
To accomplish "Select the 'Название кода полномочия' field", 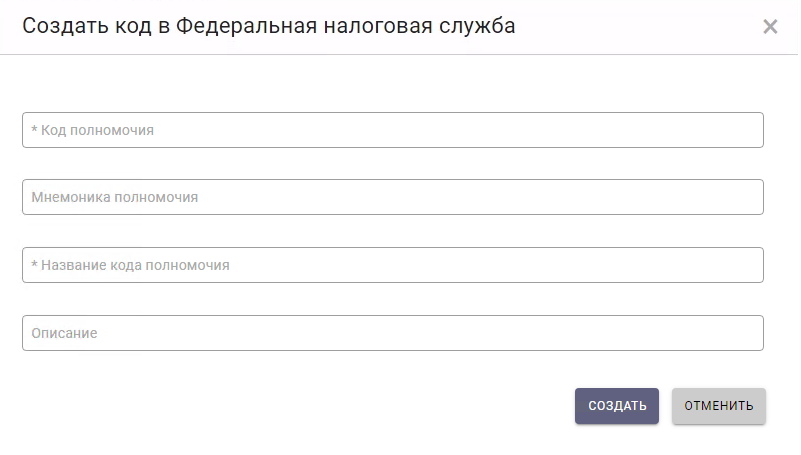I will (392, 265).
